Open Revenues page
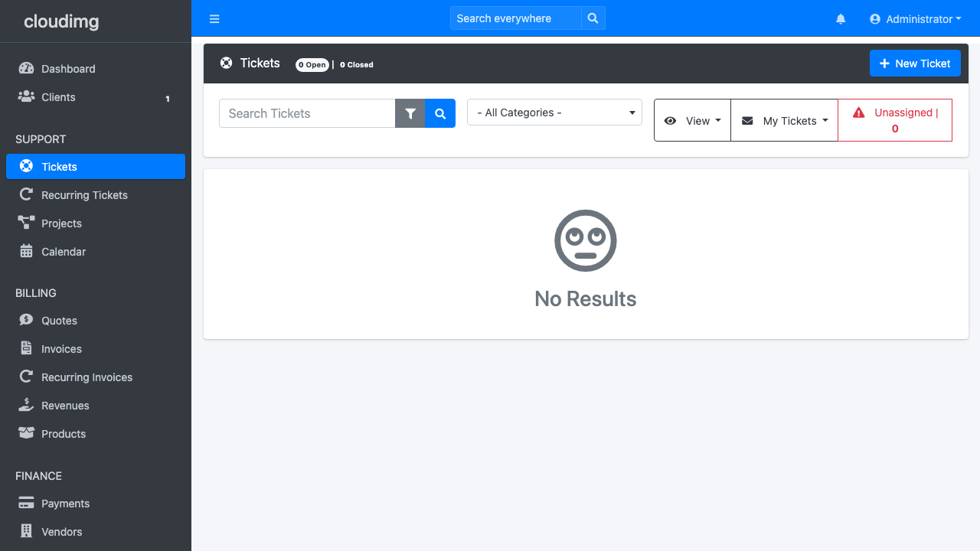980x551 pixels. tap(96, 405)
